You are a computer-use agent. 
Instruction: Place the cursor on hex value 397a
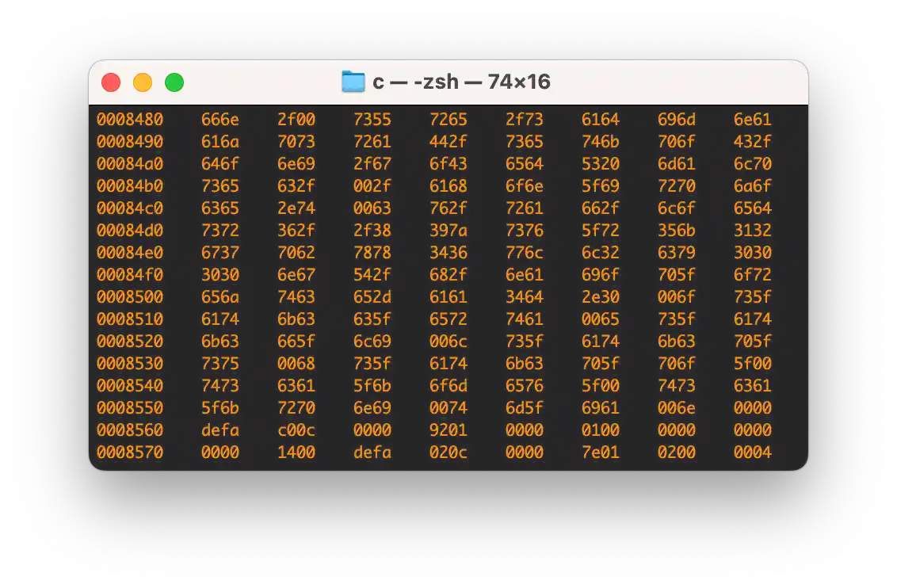point(448,231)
